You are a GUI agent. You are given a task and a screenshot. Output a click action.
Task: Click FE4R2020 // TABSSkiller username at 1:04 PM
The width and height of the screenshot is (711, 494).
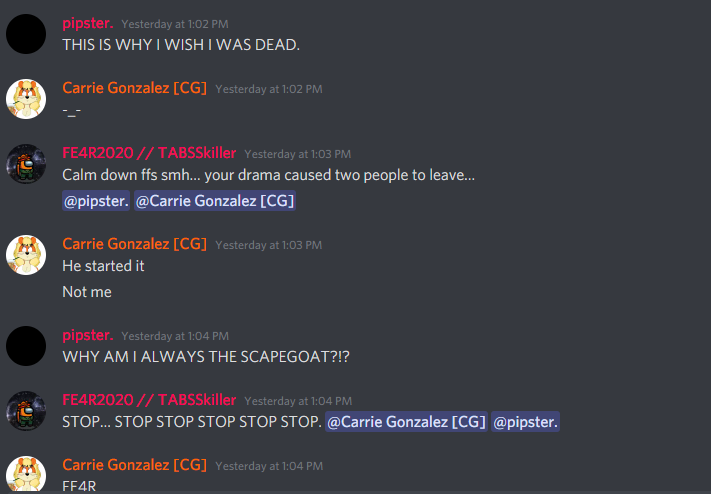pyautogui.click(x=149, y=400)
